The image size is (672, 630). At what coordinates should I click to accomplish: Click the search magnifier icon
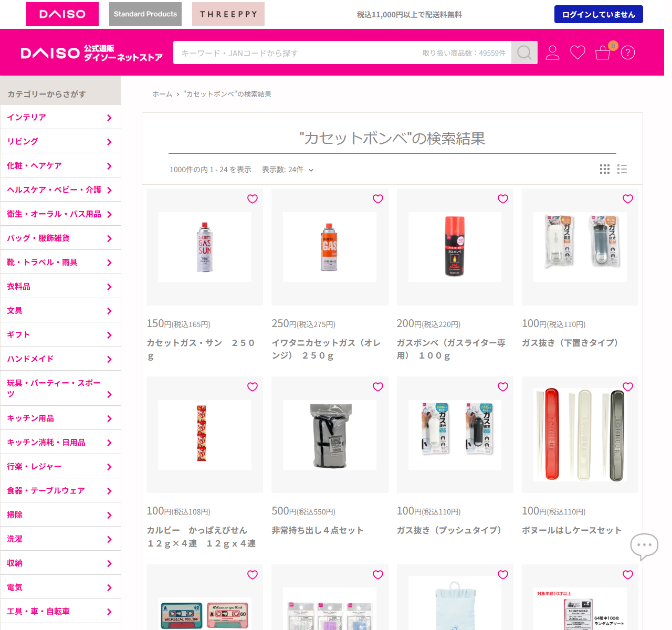pyautogui.click(x=524, y=52)
